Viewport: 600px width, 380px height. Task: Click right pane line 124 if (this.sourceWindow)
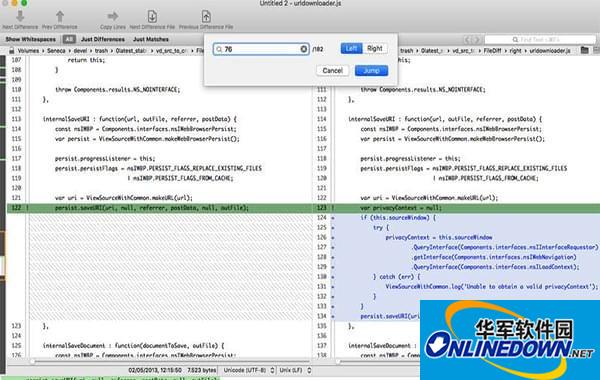[398, 218]
